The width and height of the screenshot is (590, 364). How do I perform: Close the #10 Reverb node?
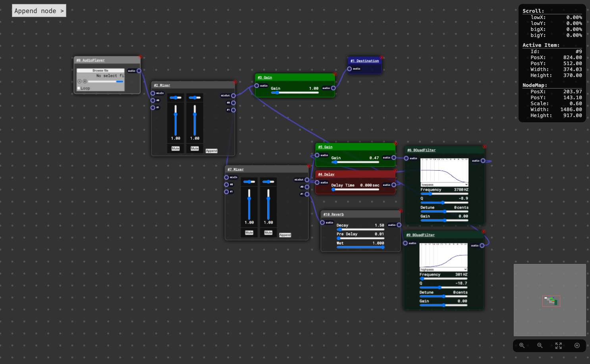click(x=401, y=211)
